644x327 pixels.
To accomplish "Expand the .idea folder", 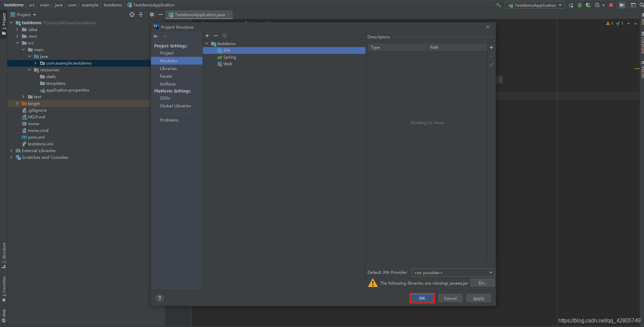I will (x=18, y=30).
